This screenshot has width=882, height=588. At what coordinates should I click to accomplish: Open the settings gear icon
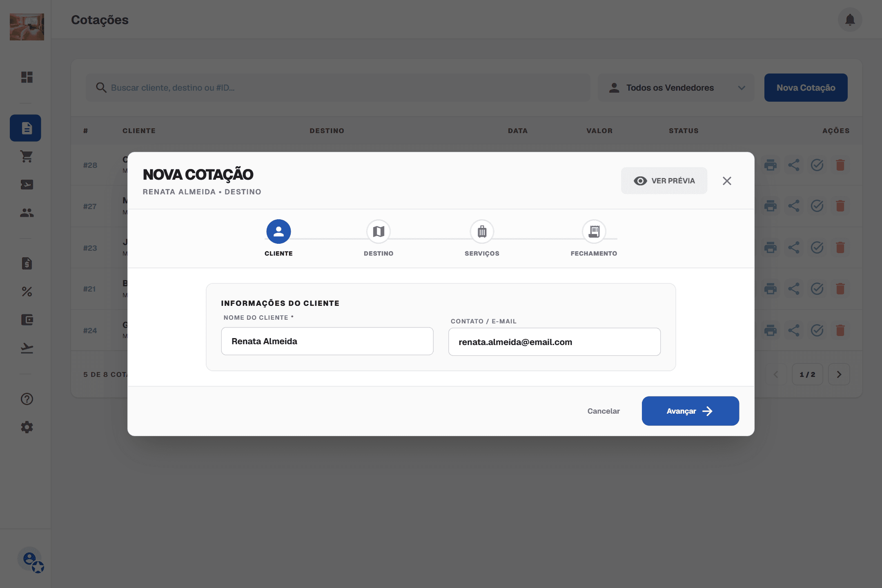point(27,427)
